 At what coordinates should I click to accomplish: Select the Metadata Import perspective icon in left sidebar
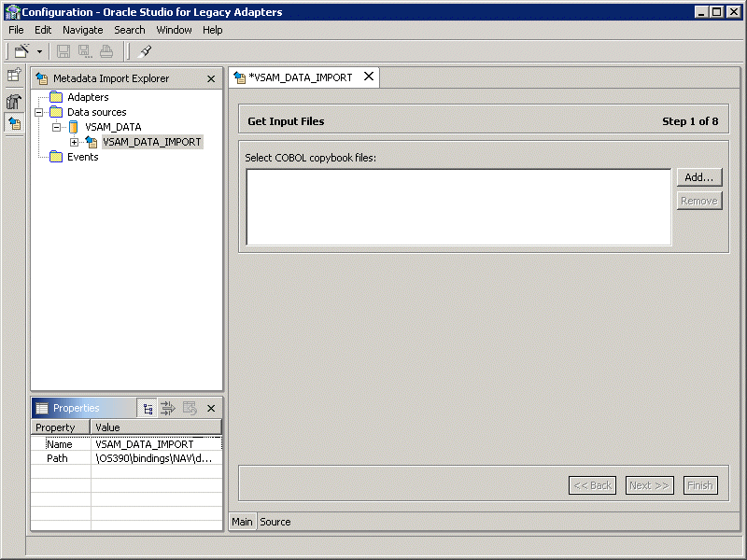point(14,123)
